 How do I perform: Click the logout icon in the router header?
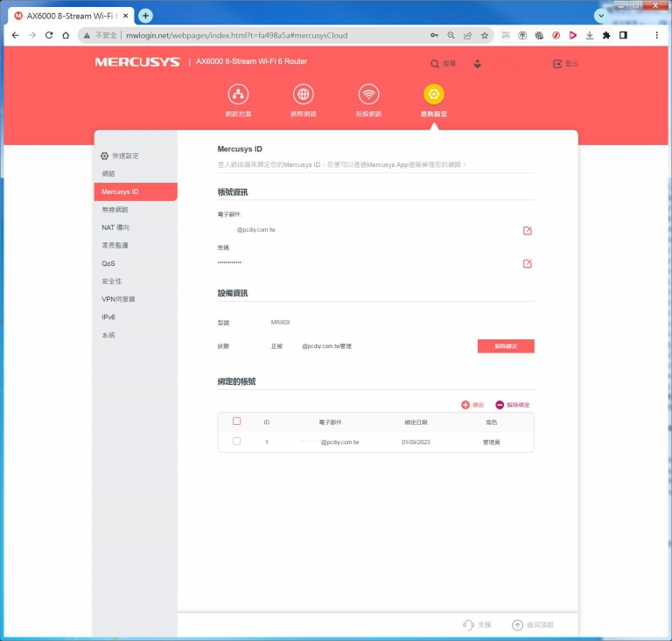pos(557,64)
